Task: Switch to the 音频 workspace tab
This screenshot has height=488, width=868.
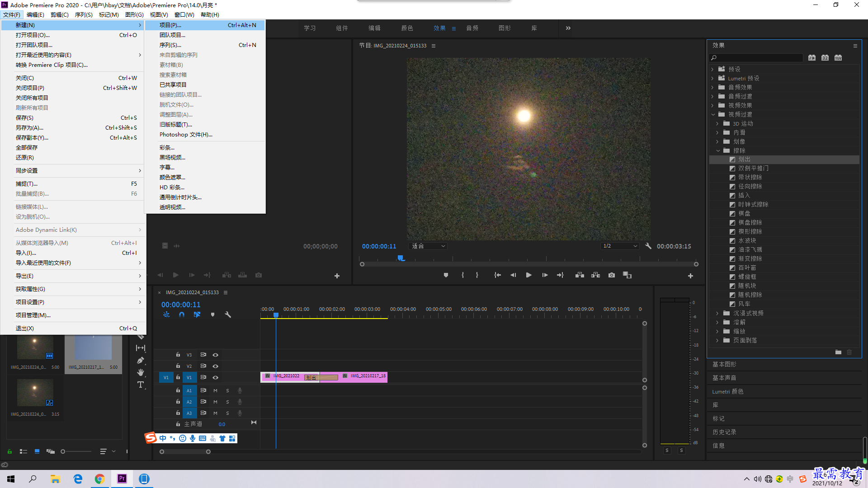Action: tap(472, 28)
